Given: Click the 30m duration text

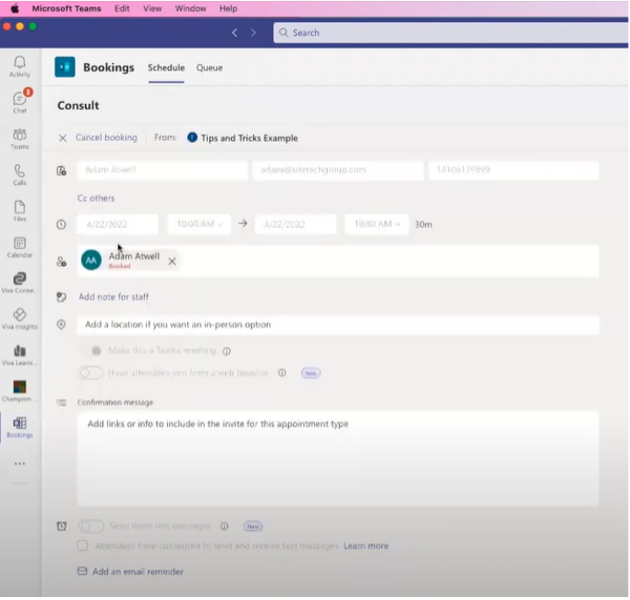Looking at the screenshot, I should (x=423, y=225).
